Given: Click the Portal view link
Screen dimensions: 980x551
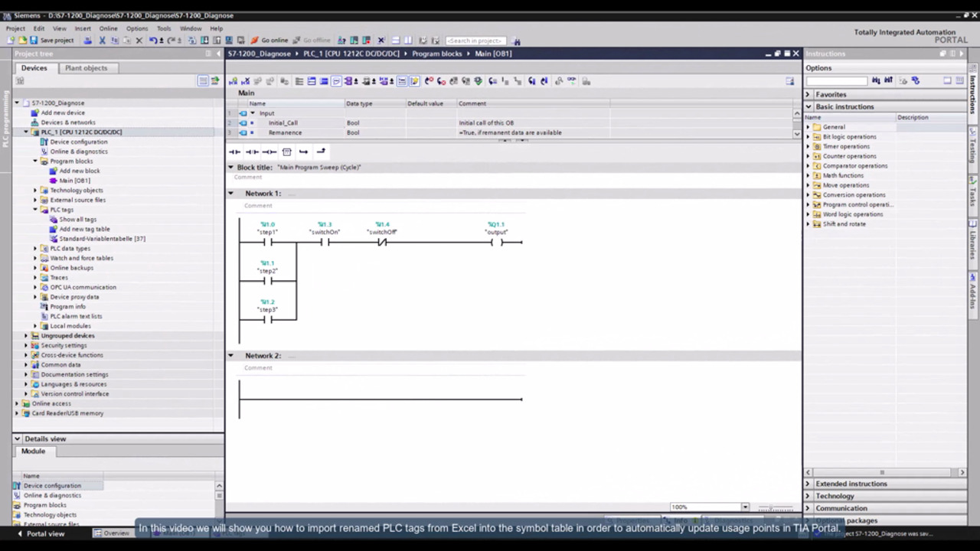Looking at the screenshot, I should point(44,533).
